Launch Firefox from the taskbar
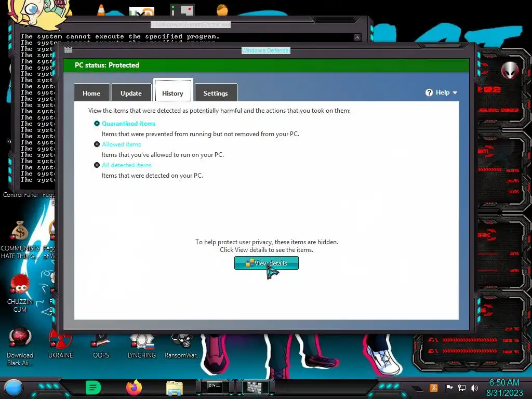 (134, 388)
